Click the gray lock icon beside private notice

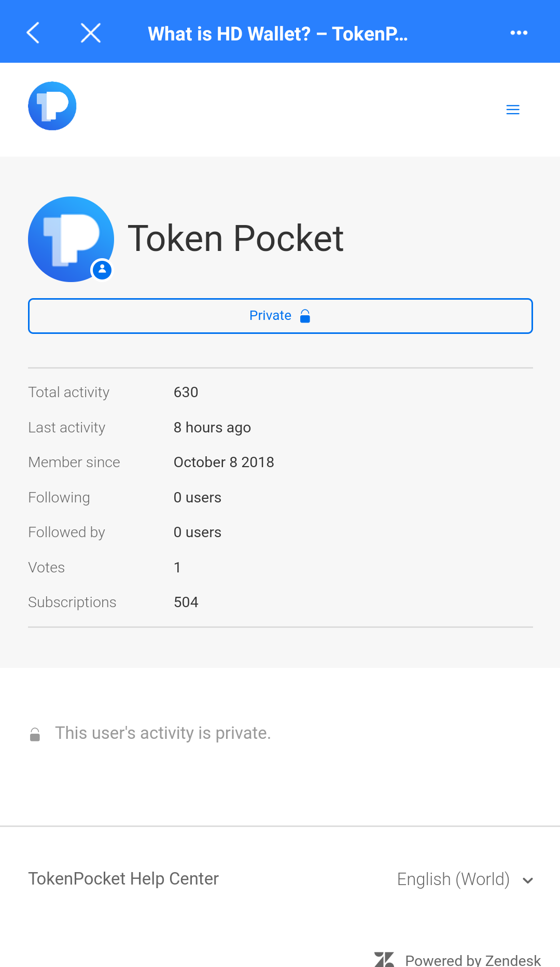click(35, 734)
